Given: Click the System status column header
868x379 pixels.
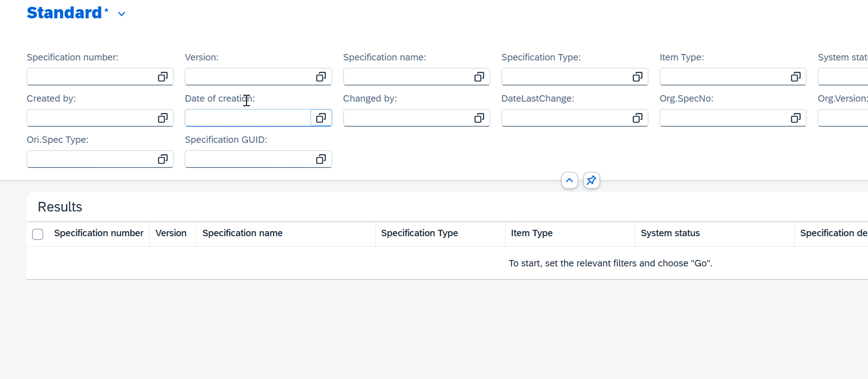Looking at the screenshot, I should coord(670,233).
